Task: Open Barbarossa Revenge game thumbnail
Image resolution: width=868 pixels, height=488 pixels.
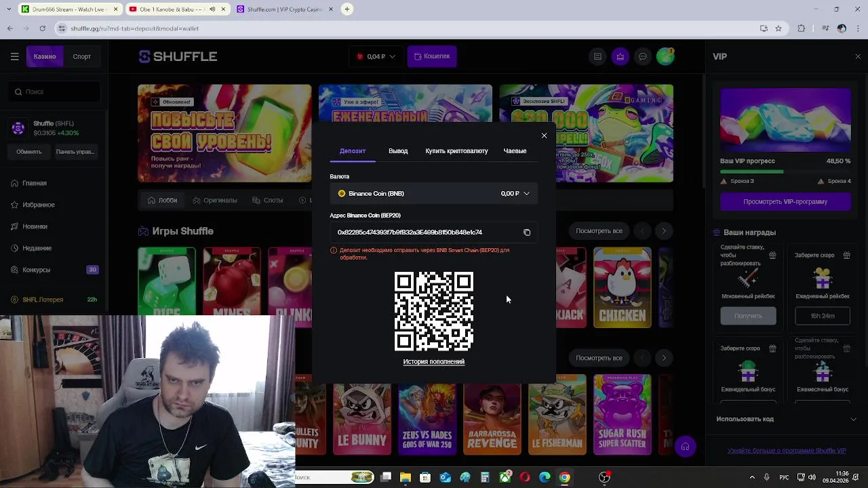Action: point(492,419)
